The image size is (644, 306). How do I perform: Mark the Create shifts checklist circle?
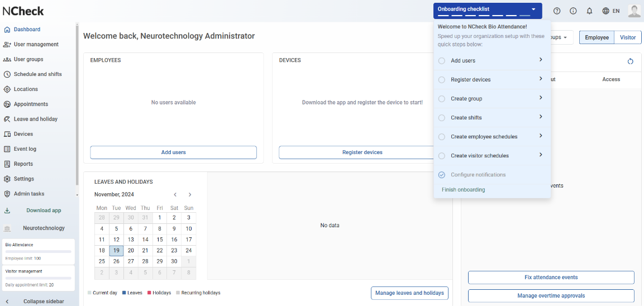tap(442, 118)
